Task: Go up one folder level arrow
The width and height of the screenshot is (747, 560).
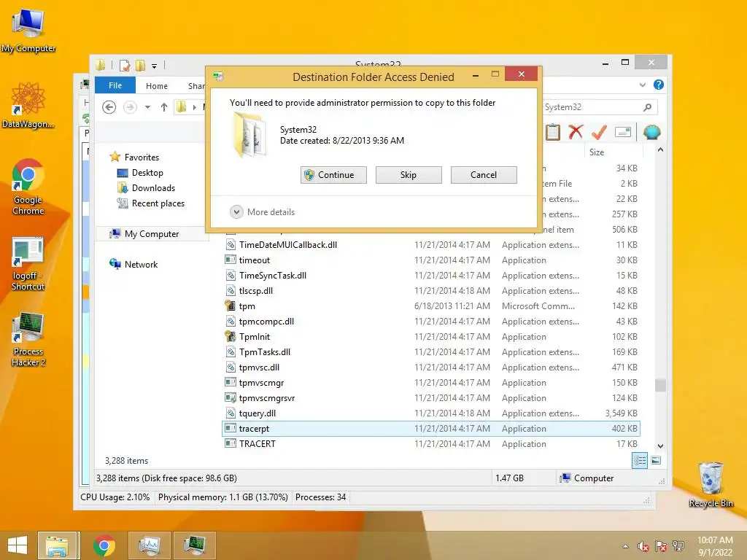Action: [164, 107]
